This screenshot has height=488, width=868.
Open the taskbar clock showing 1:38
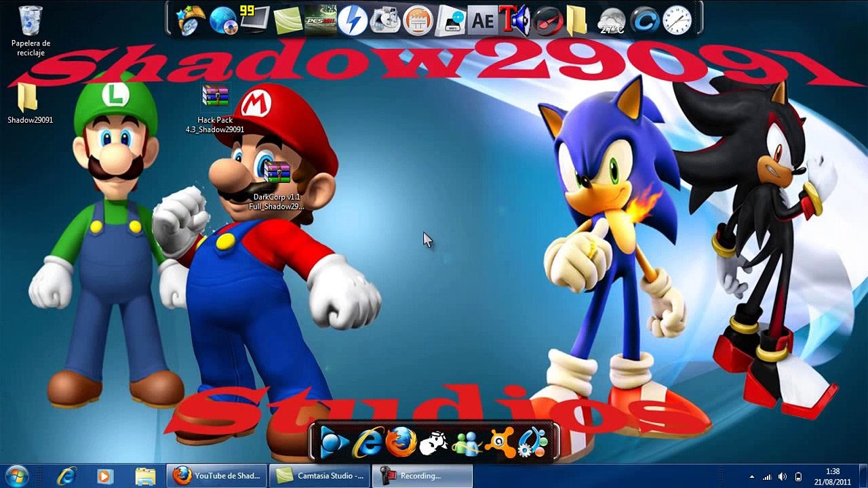(833, 476)
